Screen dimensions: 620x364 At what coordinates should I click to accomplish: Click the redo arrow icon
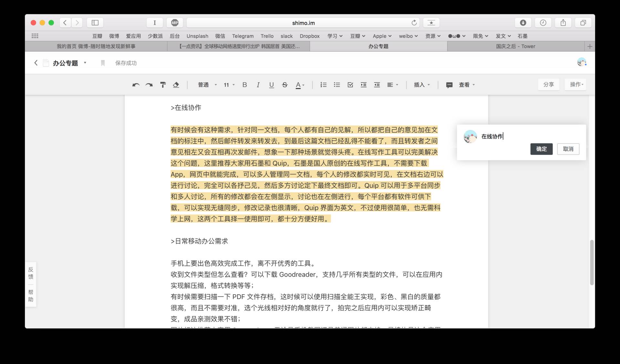click(149, 85)
